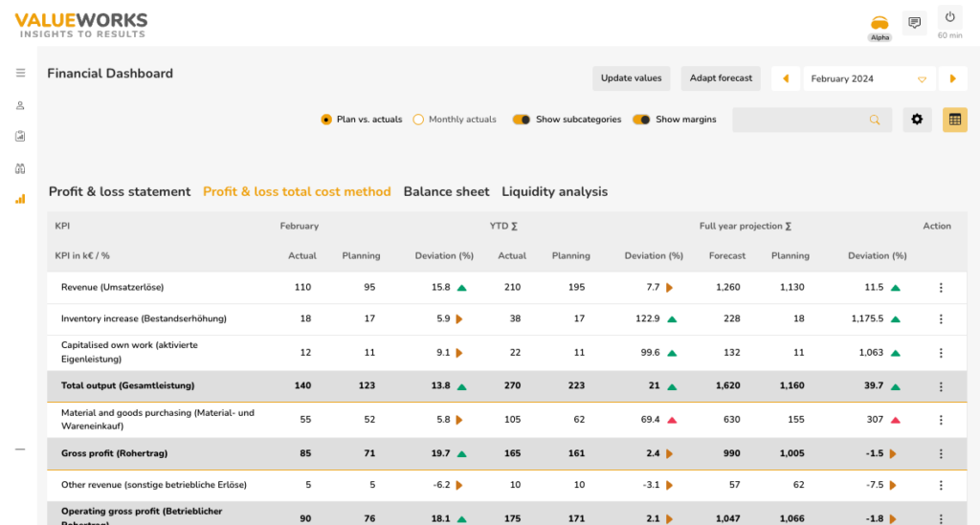Click the Adapt forecast button
The image size is (980, 525).
[721, 78]
